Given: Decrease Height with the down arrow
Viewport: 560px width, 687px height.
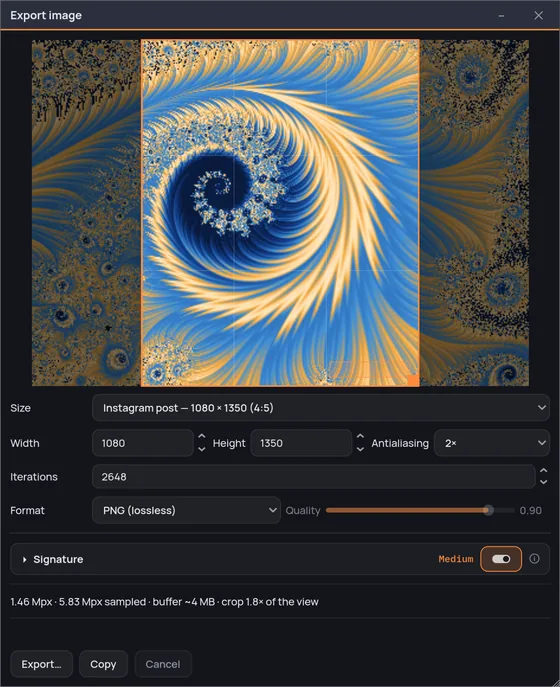Looking at the screenshot, I should (x=360, y=449).
